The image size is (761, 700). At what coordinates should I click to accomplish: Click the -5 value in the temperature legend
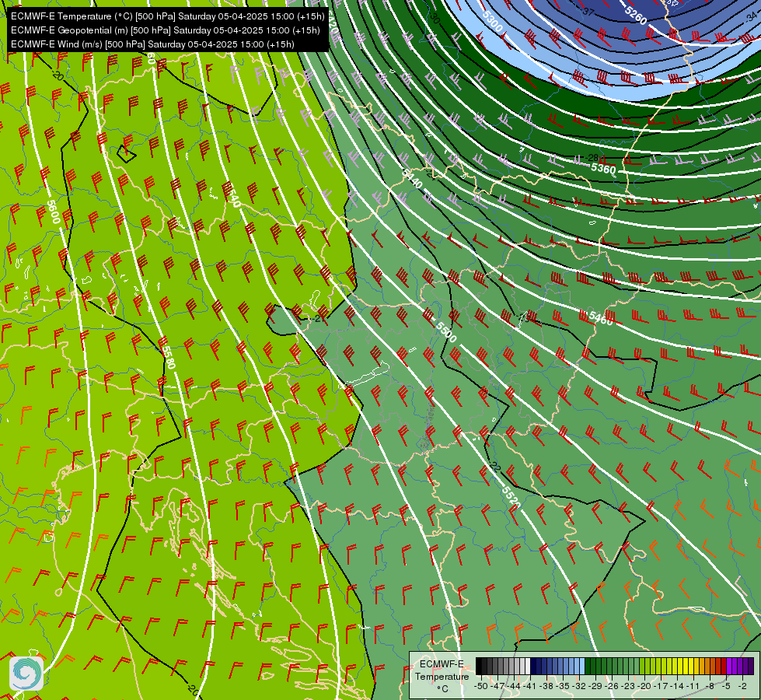point(726,686)
